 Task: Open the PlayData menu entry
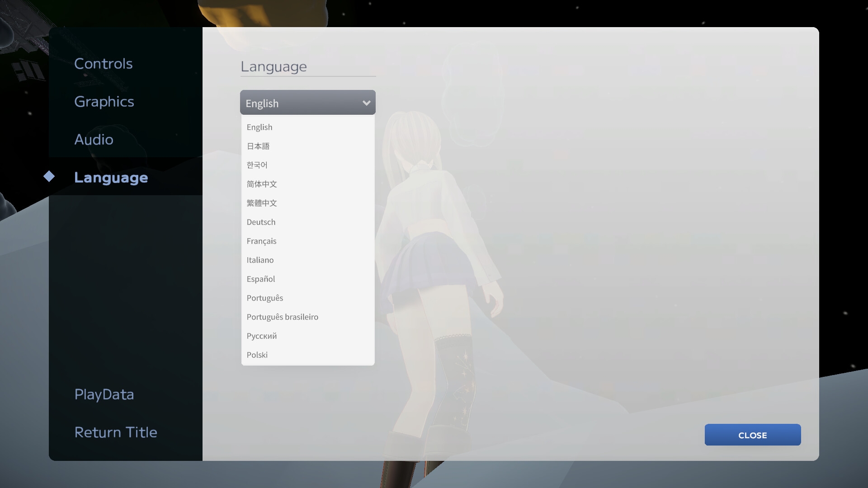104,394
